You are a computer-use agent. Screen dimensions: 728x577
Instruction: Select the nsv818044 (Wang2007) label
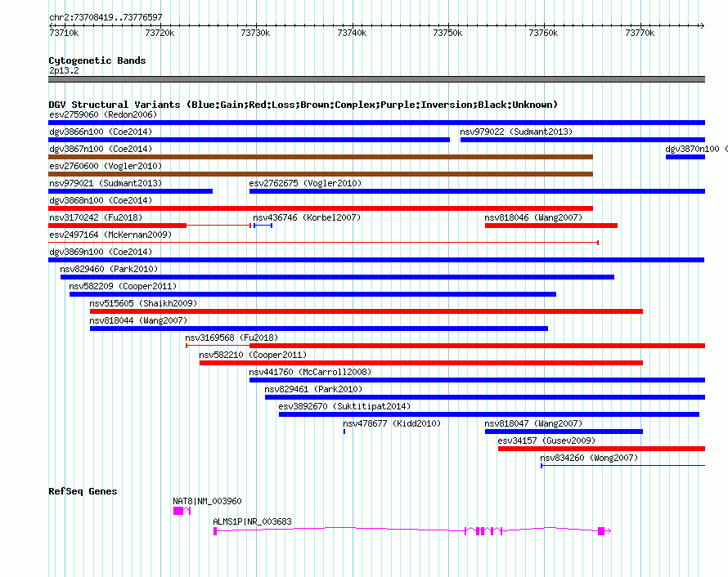tap(138, 320)
